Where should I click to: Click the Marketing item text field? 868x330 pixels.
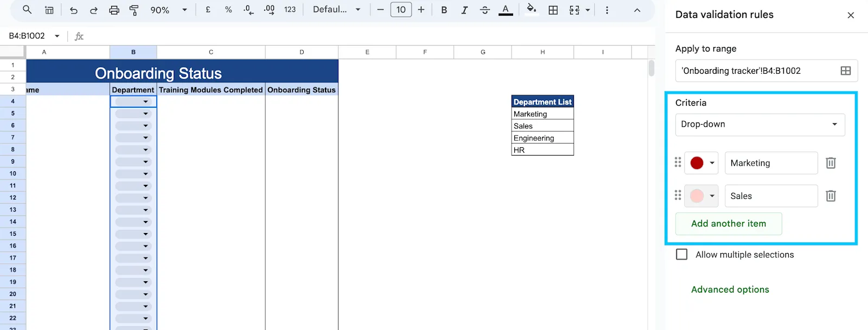coord(771,163)
